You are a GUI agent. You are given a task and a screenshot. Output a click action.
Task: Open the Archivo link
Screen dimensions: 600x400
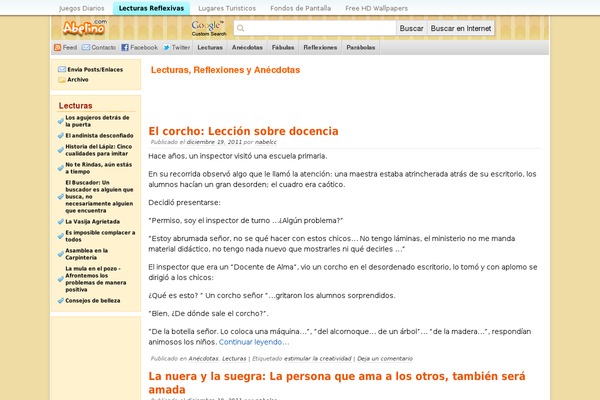click(78, 80)
